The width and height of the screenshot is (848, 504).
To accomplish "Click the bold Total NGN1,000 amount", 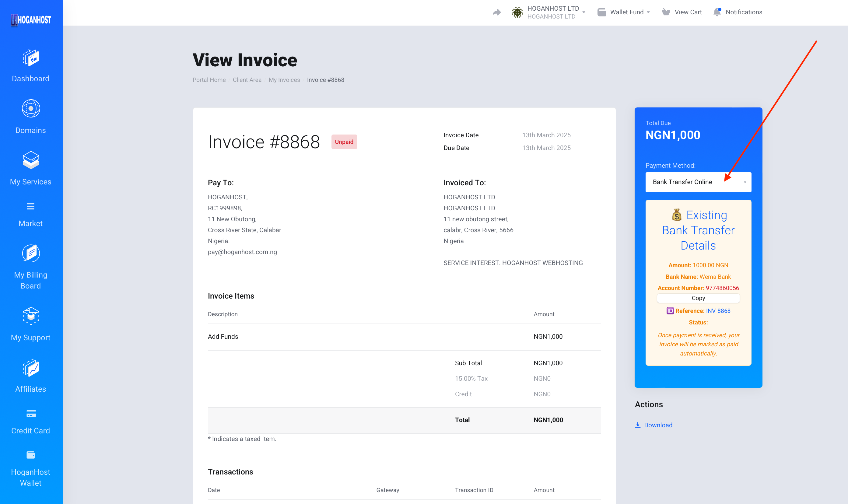I will point(548,420).
